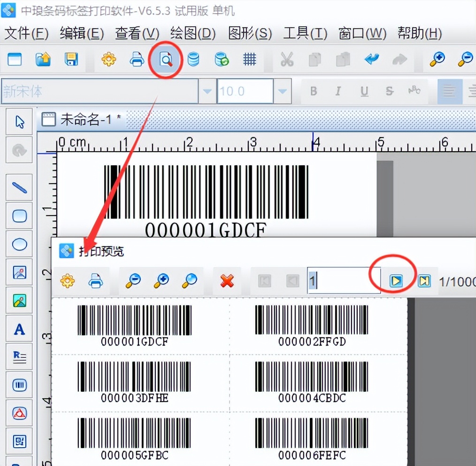The height and width of the screenshot is (466, 476).
Task: Select the Rich Text tool icon
Action: [19, 357]
